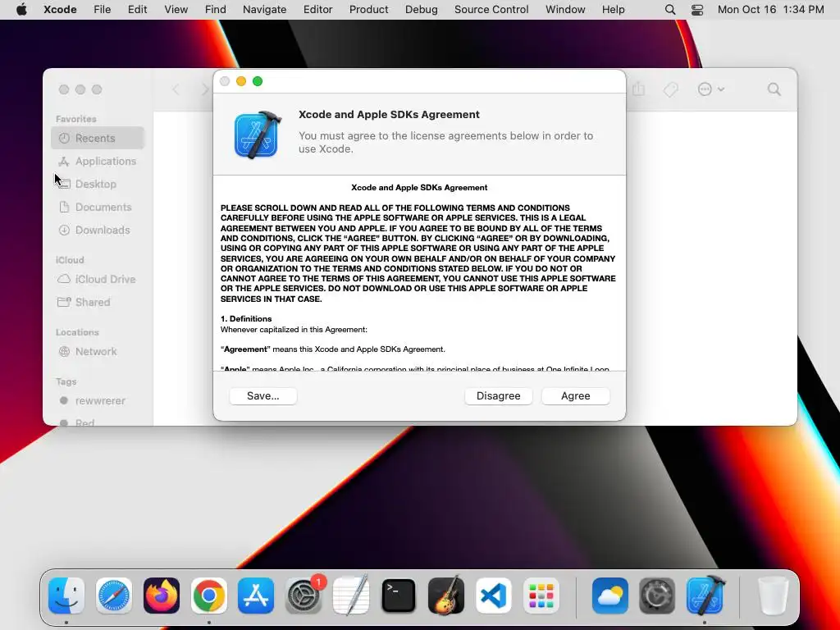Viewport: 840px width, 630px height.
Task: Open System Preferences from the Dock
Action: 304,596
